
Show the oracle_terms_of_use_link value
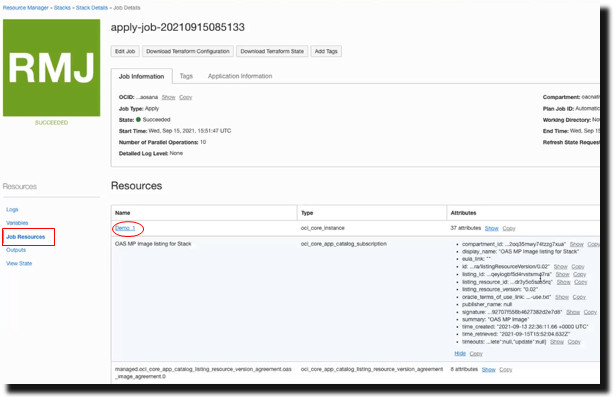pos(562,297)
